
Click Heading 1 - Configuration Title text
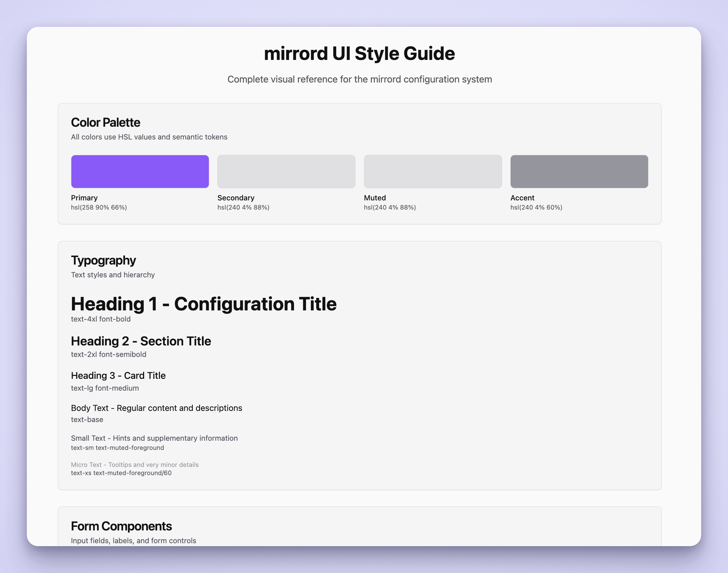[x=204, y=304]
